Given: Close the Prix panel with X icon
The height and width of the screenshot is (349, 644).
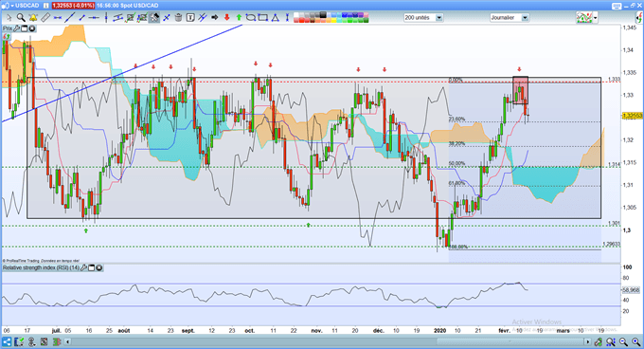Looking at the screenshot, I should 31,28.
